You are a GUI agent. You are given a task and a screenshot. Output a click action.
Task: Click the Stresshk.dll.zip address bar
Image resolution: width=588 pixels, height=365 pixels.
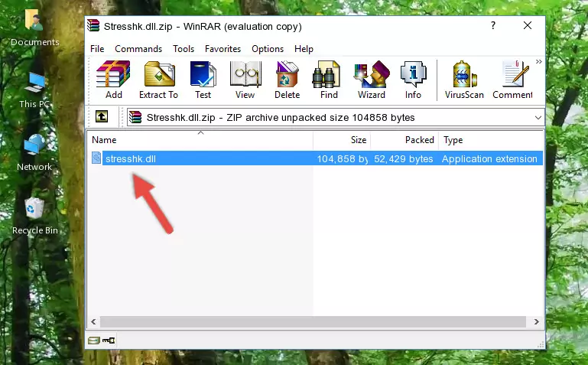pos(336,117)
